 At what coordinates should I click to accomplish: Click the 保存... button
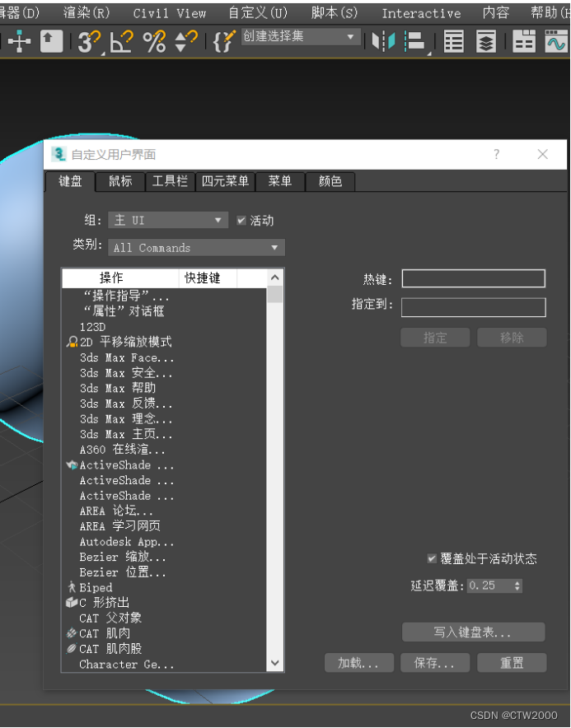point(435,663)
